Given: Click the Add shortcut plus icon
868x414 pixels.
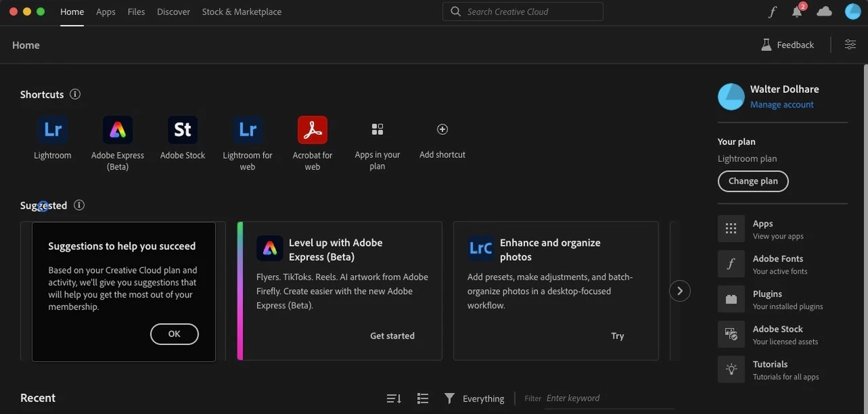Looking at the screenshot, I should pyautogui.click(x=442, y=129).
